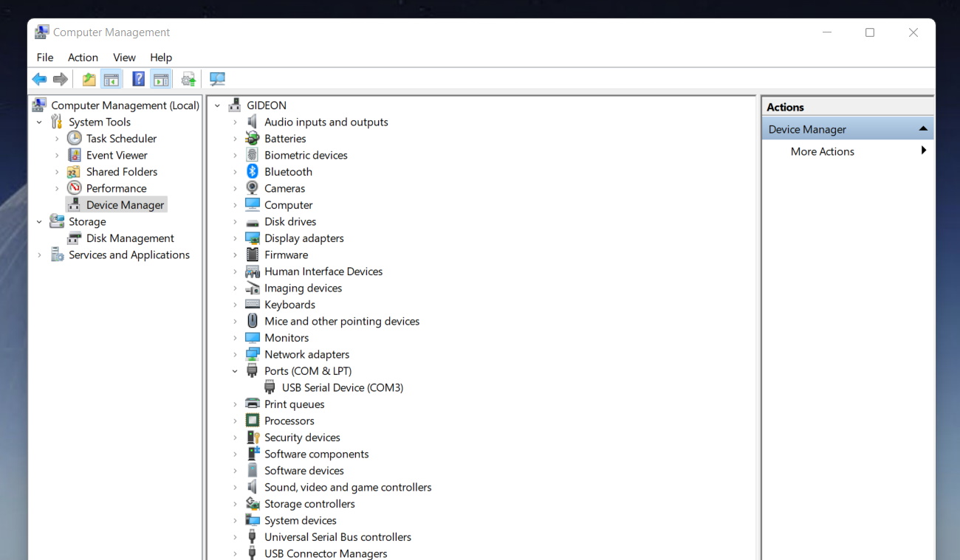Click the Forward navigation arrow in the toolbar
The width and height of the screenshot is (960, 560).
click(58, 79)
